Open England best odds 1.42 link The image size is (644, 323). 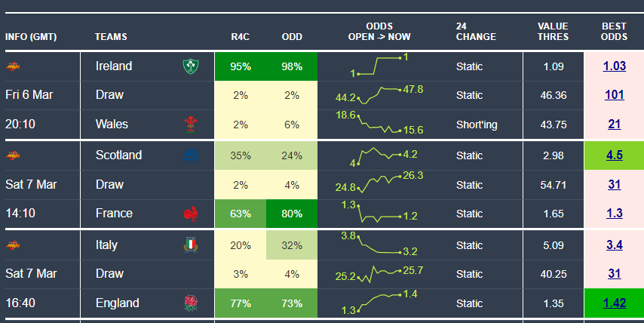tap(614, 303)
